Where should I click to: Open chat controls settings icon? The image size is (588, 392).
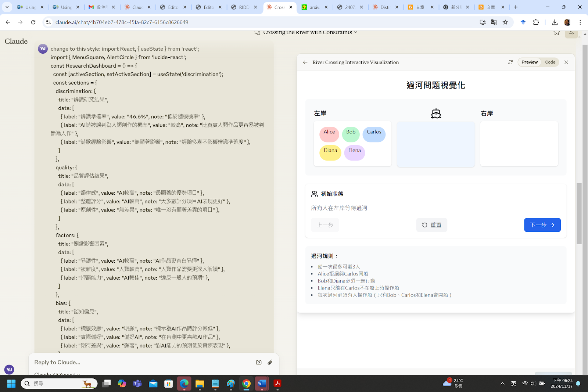coord(571,33)
